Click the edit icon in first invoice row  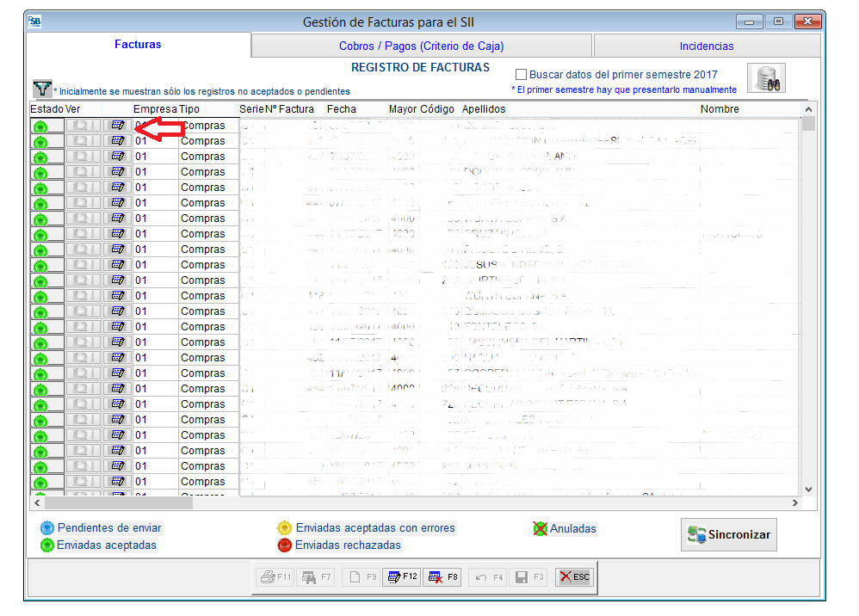click(x=118, y=126)
